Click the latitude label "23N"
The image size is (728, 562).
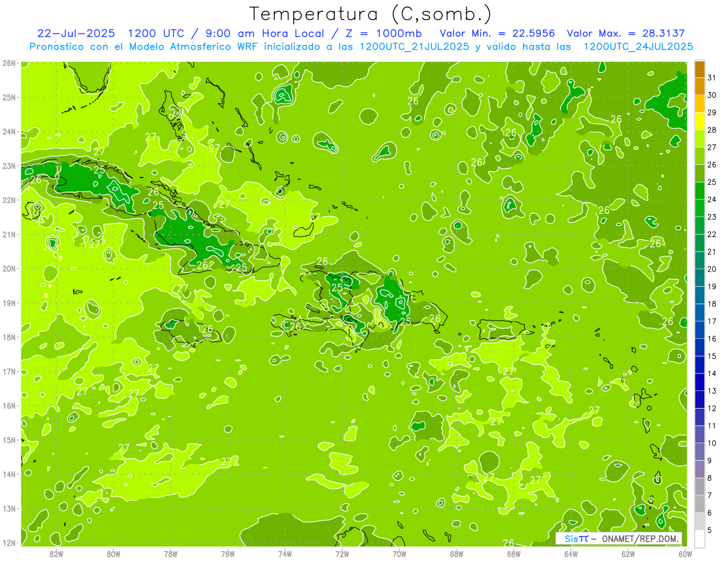pyautogui.click(x=9, y=166)
